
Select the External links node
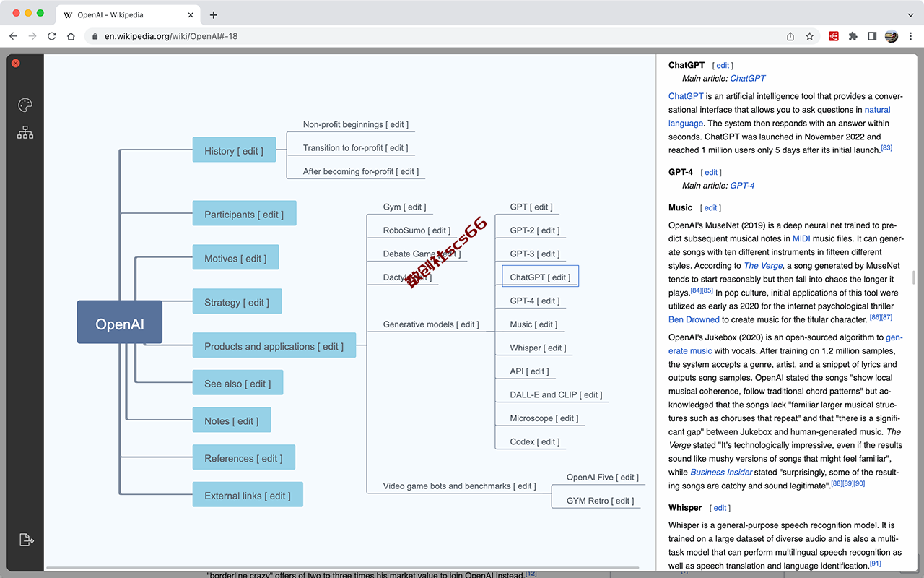pos(248,496)
